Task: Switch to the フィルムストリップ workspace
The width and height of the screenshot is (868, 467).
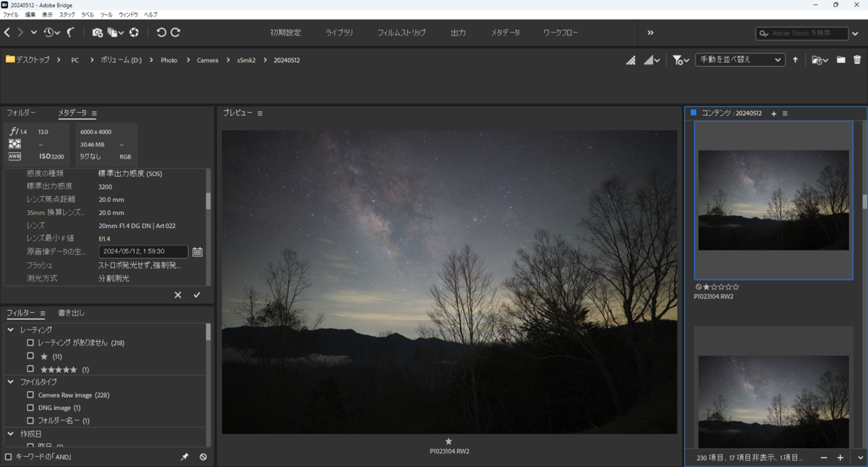Action: point(401,33)
